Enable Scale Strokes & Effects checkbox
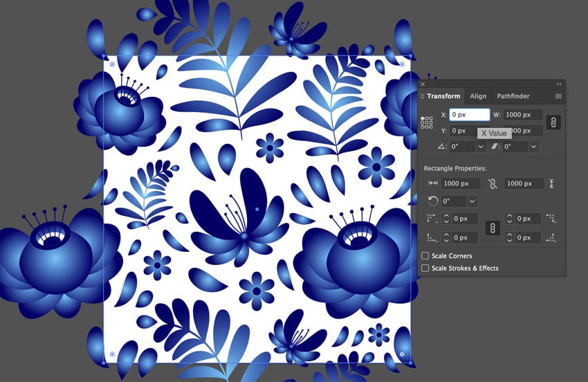Screen dimensions: 588x382 click(425, 268)
